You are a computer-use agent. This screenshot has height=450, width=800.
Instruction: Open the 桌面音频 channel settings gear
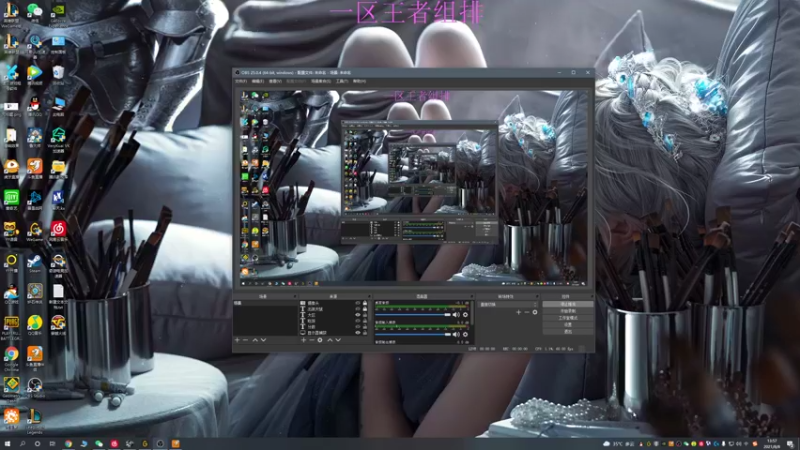pos(465,315)
